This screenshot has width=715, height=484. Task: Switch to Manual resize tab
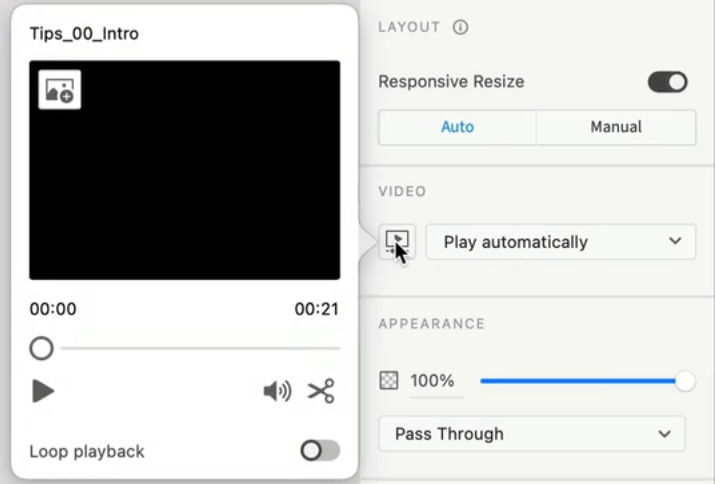(615, 127)
